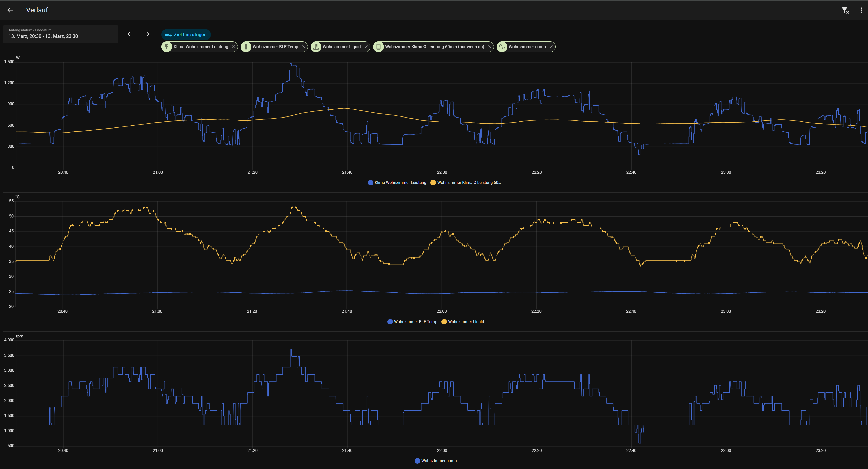Viewport: 868px width, 469px height.
Task: Remove the Wohnzimmer comp chip
Action: (x=551, y=47)
